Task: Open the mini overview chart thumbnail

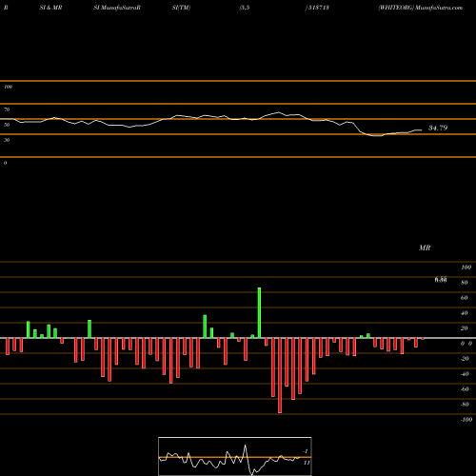Action: click(235, 456)
